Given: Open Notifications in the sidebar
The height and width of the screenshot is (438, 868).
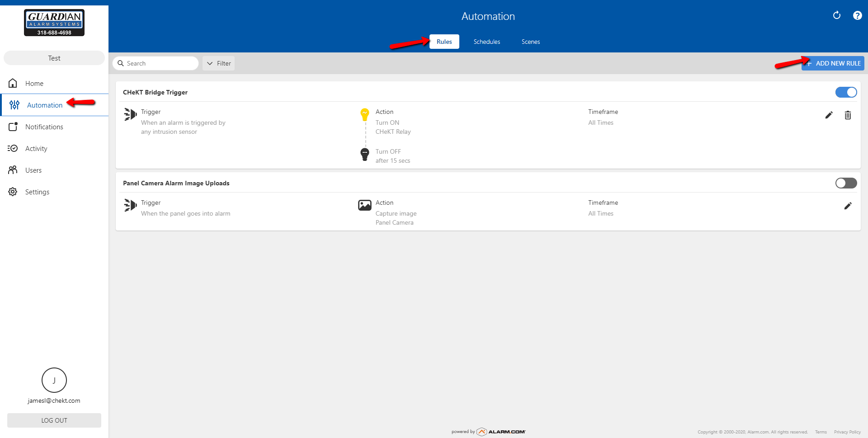Looking at the screenshot, I should tap(54, 127).
